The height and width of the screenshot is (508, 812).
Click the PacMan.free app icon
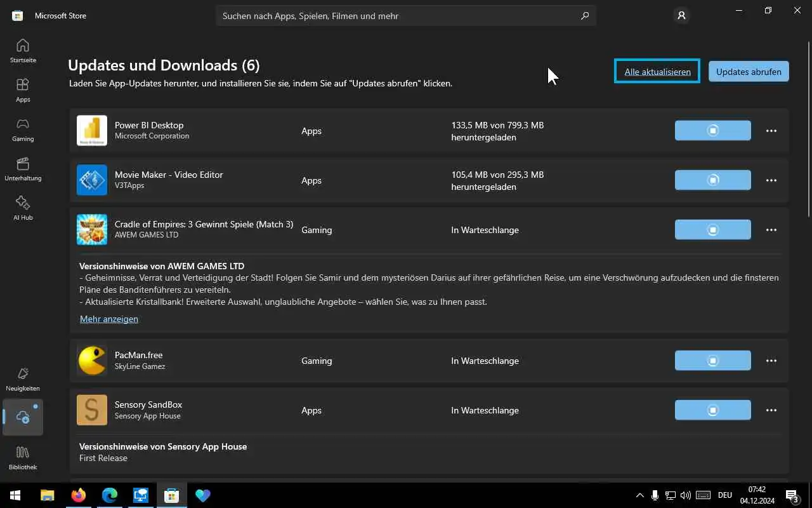[92, 361]
